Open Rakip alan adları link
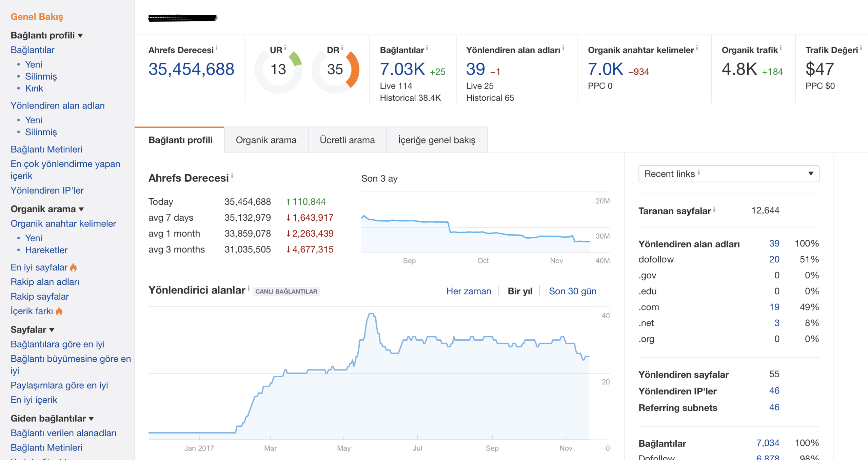 pyautogui.click(x=45, y=282)
